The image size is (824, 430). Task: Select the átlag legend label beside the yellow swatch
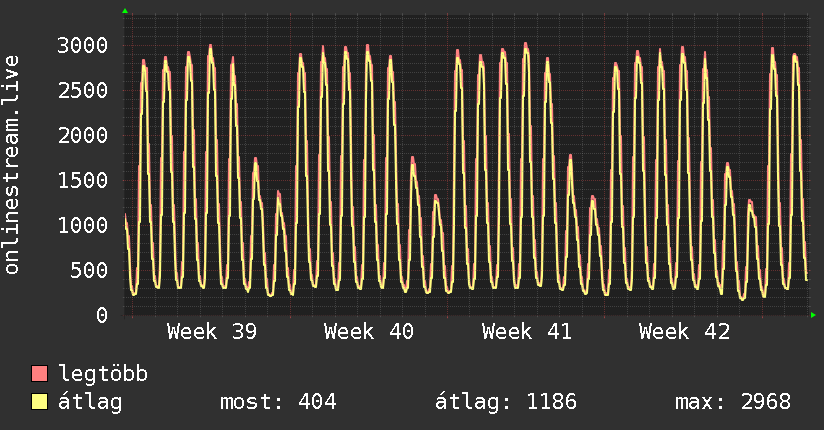[x=90, y=402]
